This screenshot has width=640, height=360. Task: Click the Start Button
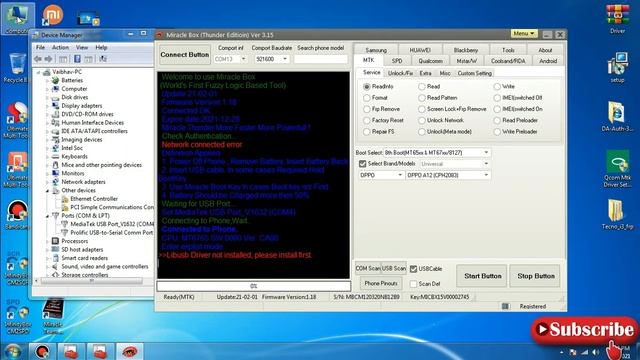point(482,276)
